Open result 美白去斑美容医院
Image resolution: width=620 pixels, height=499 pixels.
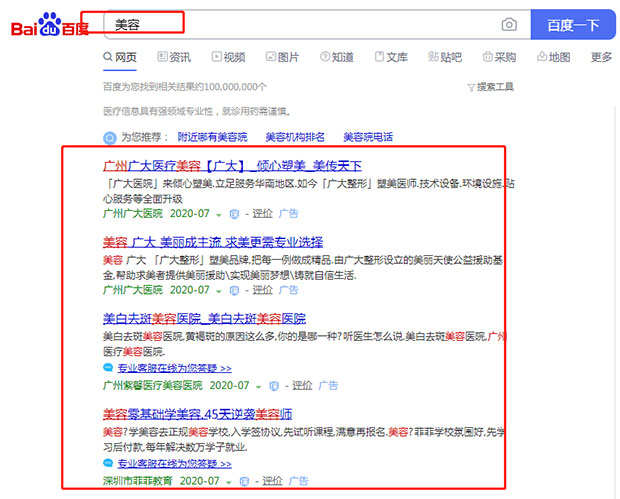(204, 318)
